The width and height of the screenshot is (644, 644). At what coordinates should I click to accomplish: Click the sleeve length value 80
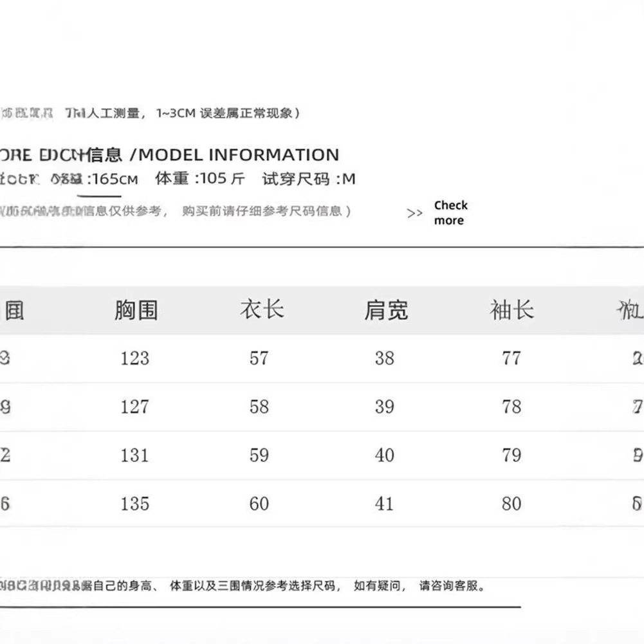point(511,504)
